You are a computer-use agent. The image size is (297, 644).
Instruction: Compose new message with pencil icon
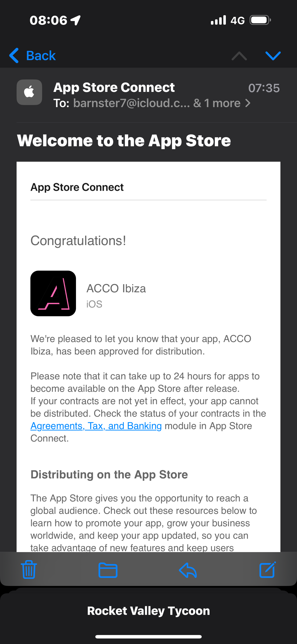pos(268,570)
